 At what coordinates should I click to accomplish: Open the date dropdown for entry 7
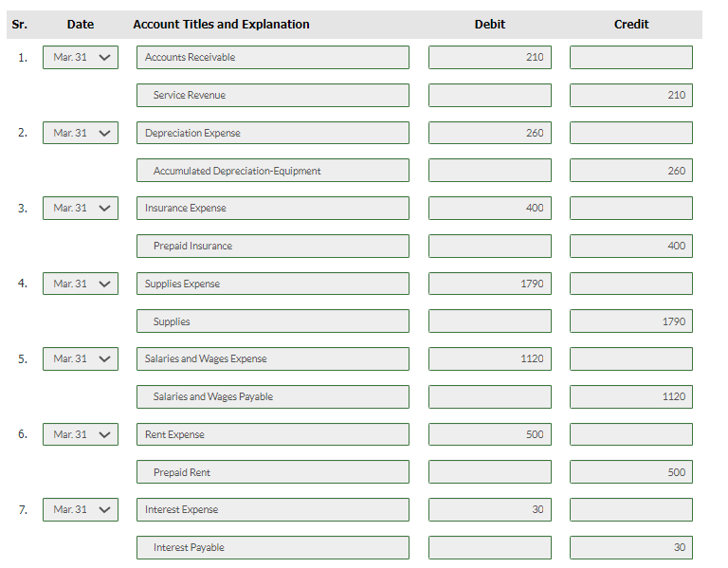coord(81,509)
